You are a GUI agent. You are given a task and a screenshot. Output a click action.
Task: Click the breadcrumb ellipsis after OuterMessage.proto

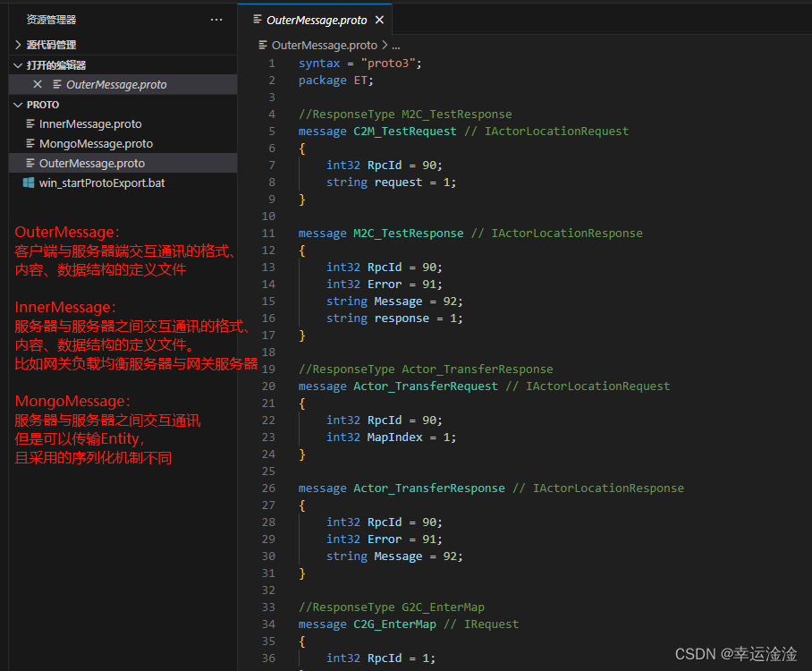[x=395, y=46]
